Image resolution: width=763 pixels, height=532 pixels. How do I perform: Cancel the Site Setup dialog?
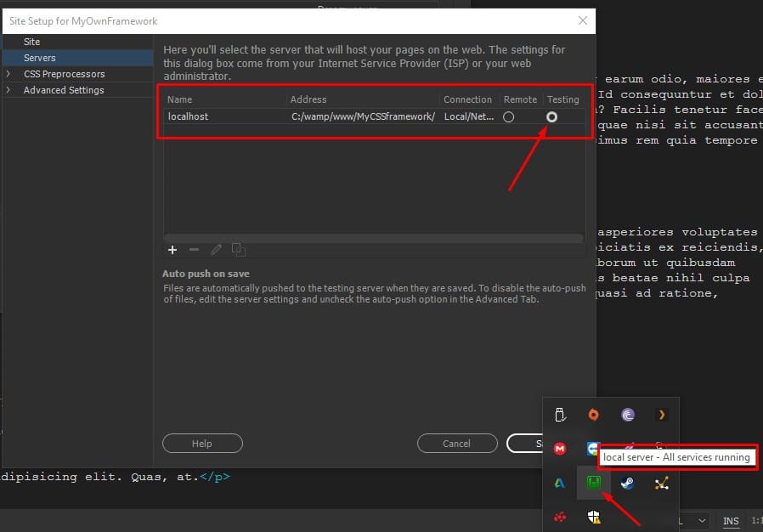tap(457, 443)
